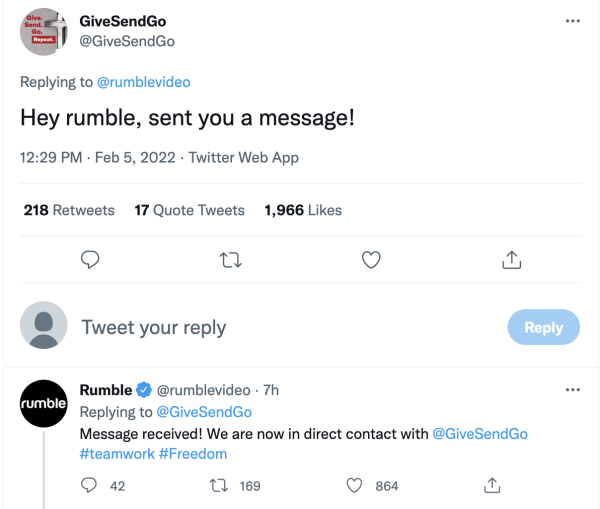View the 17 Quote Tweets
Viewport: 600px width, 509px height.
pyautogui.click(x=189, y=210)
